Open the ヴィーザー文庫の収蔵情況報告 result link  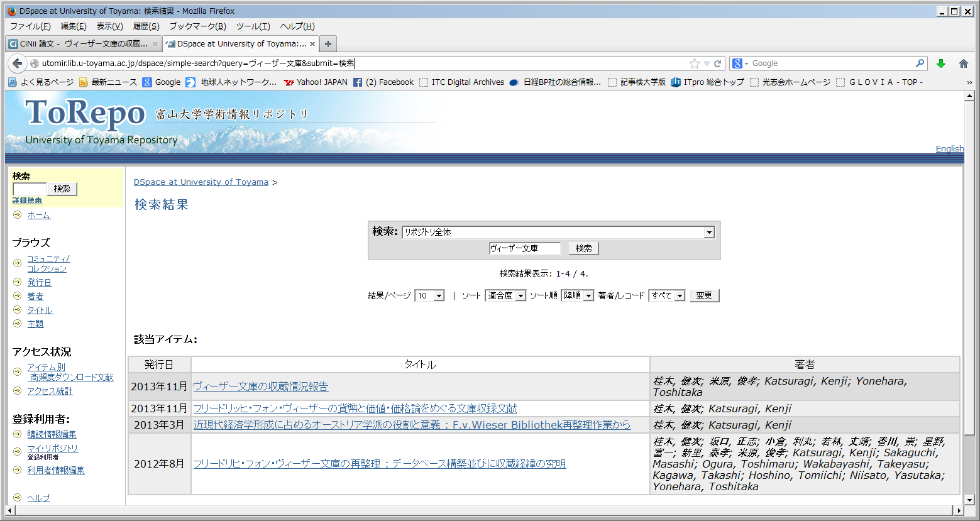260,387
